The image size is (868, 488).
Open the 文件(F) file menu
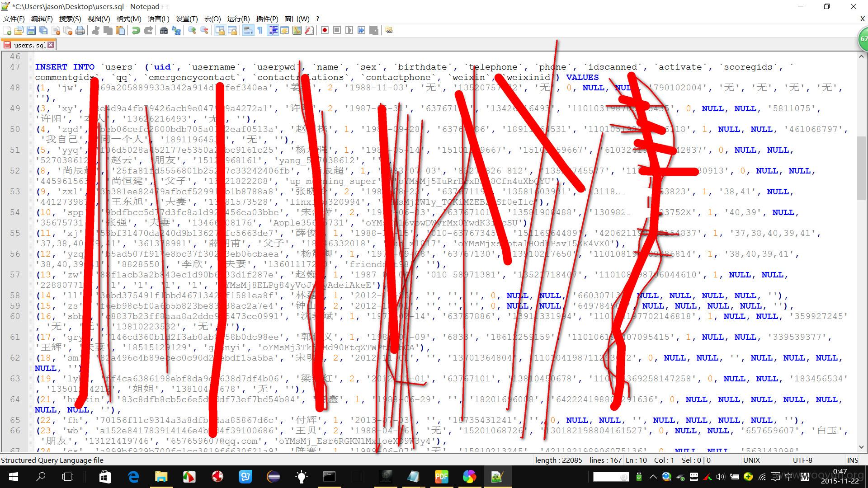click(x=14, y=19)
